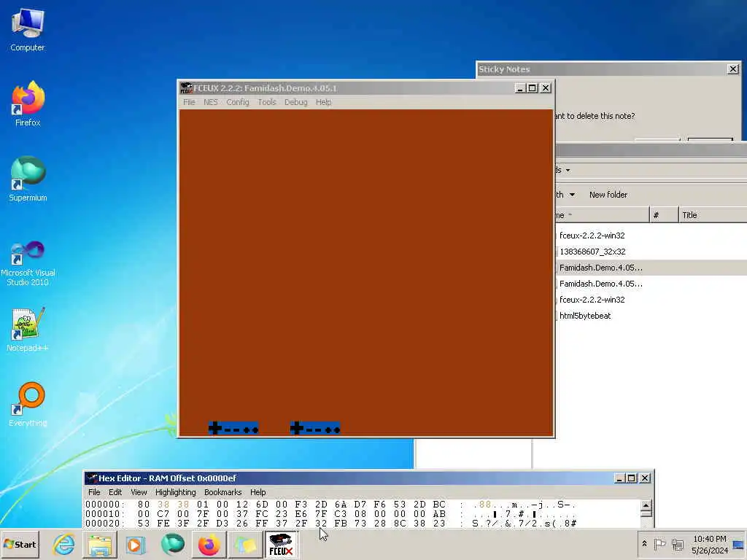Image resolution: width=747 pixels, height=560 pixels.
Task: Open Sticky Notes taskbar icon
Action: click(245, 545)
